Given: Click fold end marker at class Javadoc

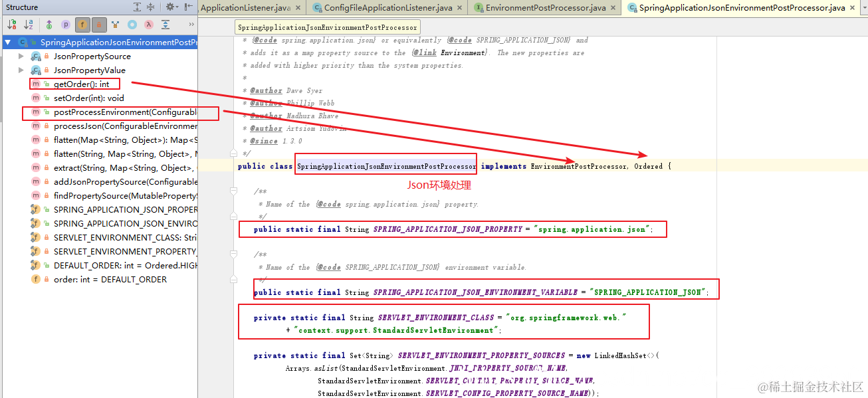Looking at the screenshot, I should pyautogui.click(x=233, y=153).
